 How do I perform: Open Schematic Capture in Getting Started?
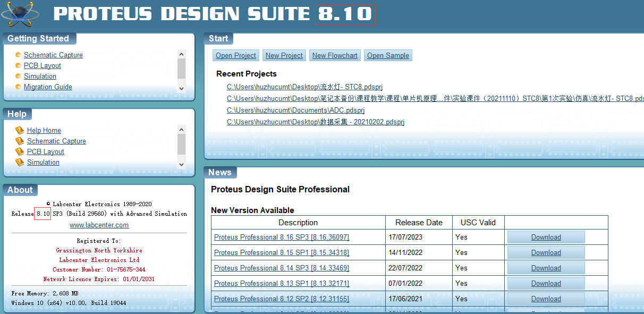click(x=53, y=55)
